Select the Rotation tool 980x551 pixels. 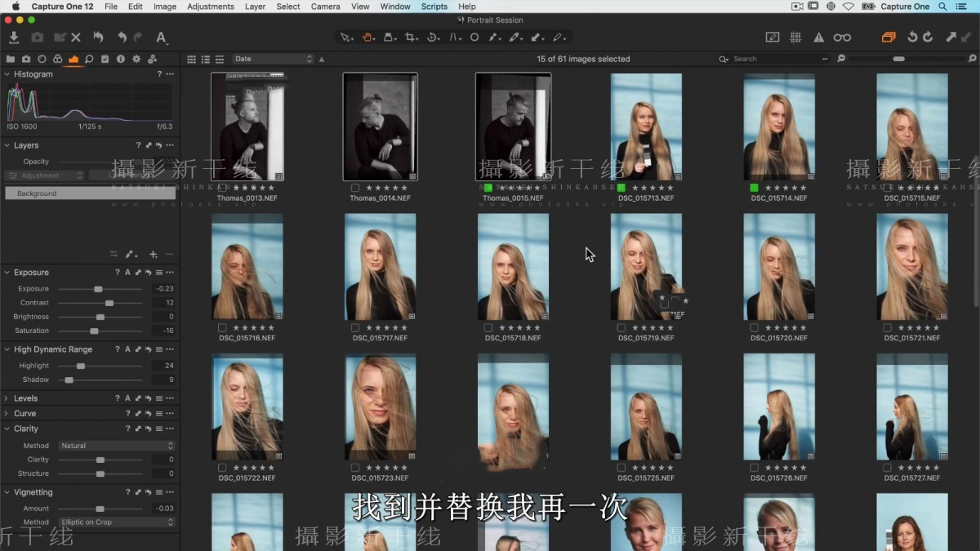coord(432,38)
